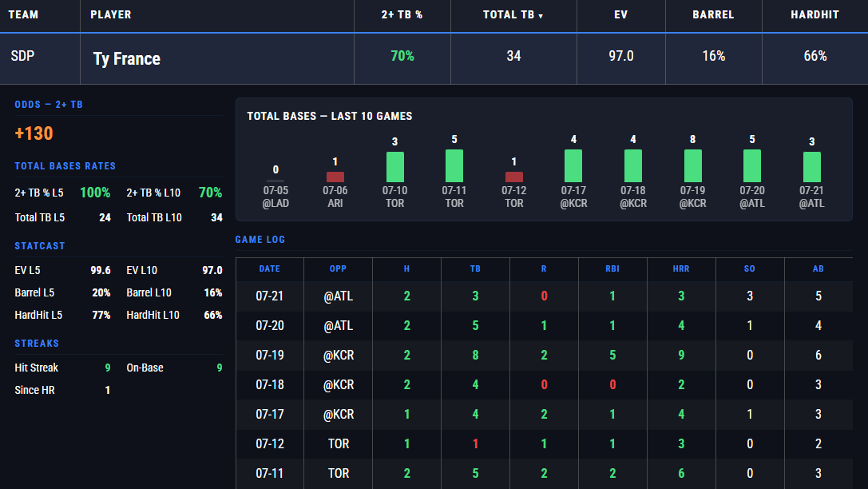
Task: Click the 07-06 ARI red bar
Action: (335, 177)
